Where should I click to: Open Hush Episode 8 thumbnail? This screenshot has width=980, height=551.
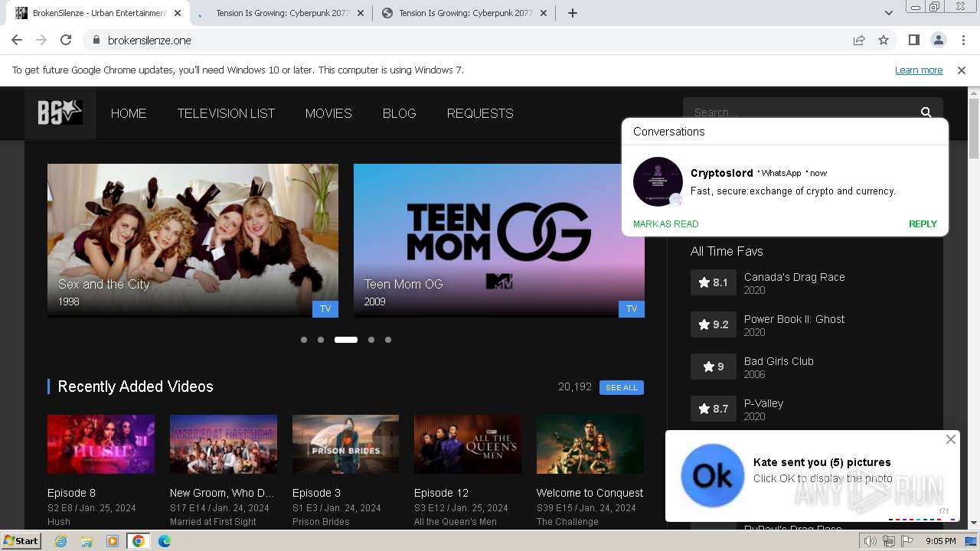pos(101,445)
